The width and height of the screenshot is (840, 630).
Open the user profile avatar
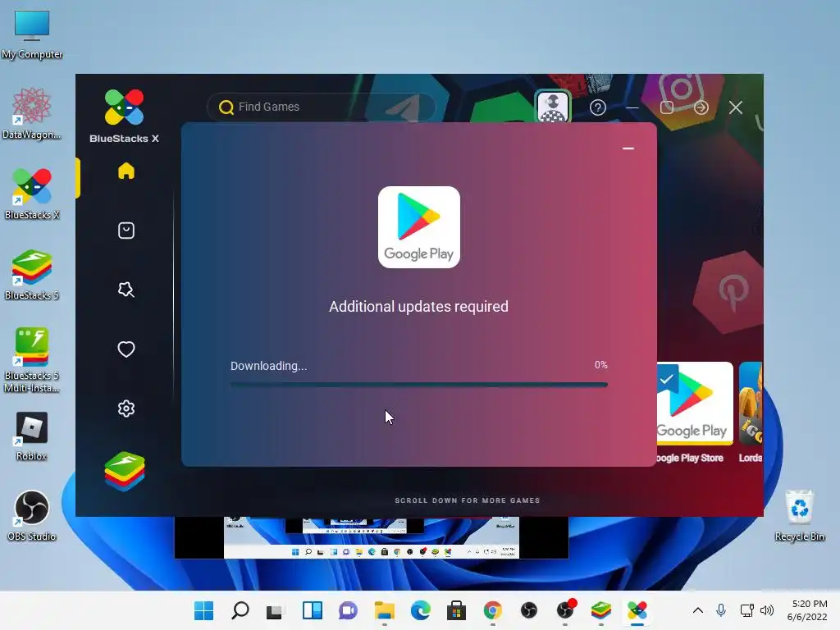pos(553,107)
